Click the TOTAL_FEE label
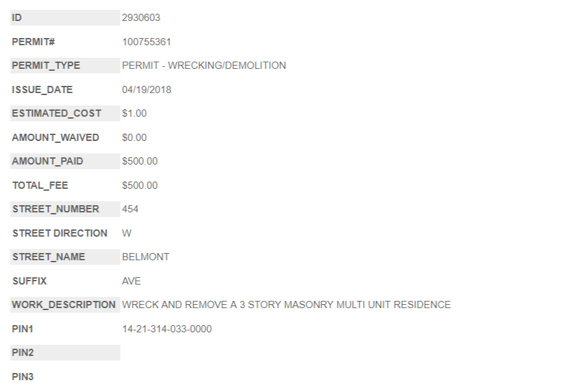578x392 pixels. click(40, 186)
